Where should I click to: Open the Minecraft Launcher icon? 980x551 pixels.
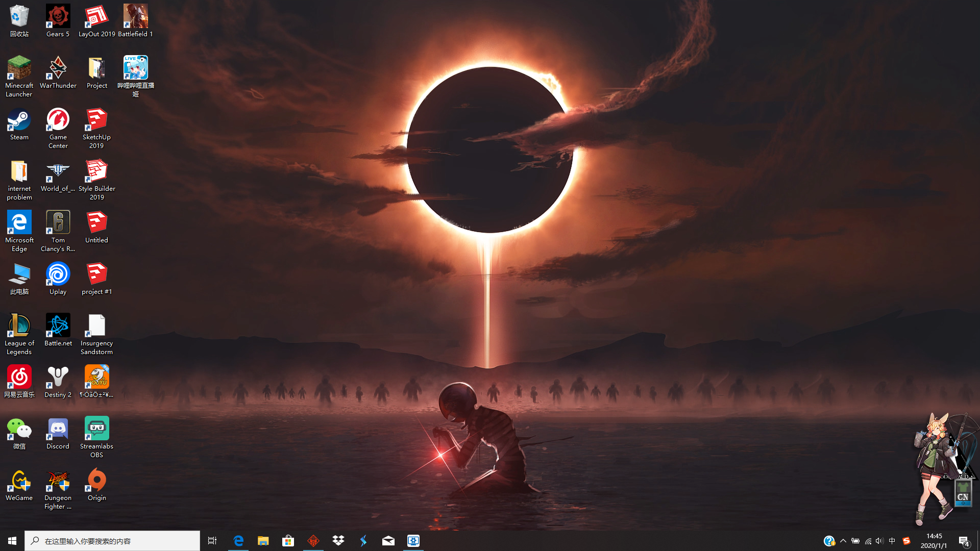pyautogui.click(x=19, y=77)
